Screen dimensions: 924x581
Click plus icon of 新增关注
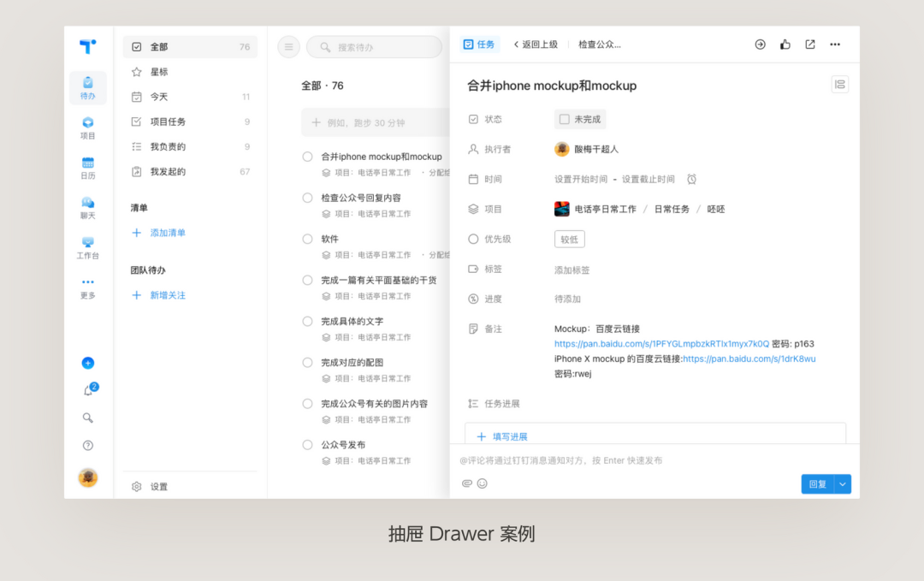pyautogui.click(x=137, y=295)
